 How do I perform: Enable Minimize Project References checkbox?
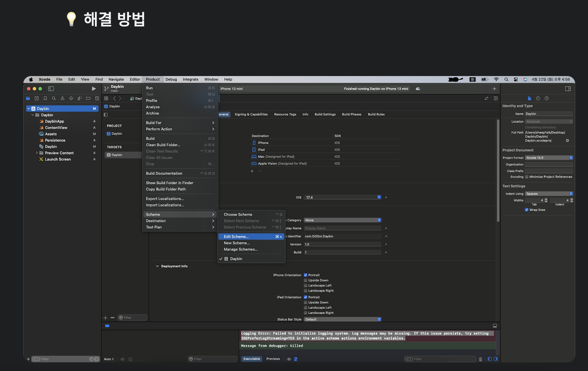[526, 177]
